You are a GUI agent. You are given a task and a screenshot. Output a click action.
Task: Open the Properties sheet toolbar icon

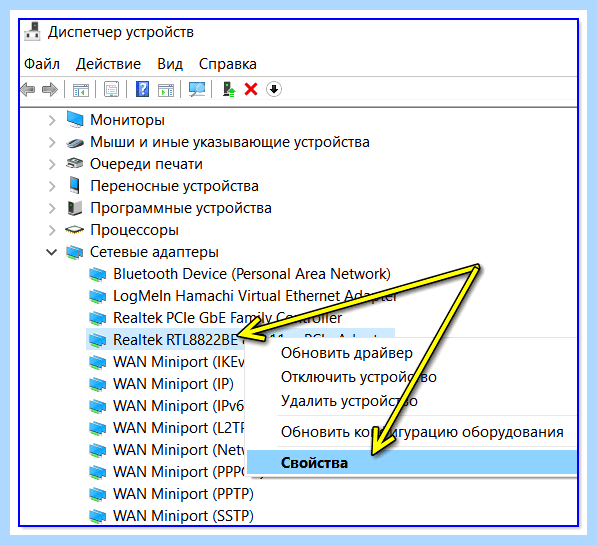point(111,90)
